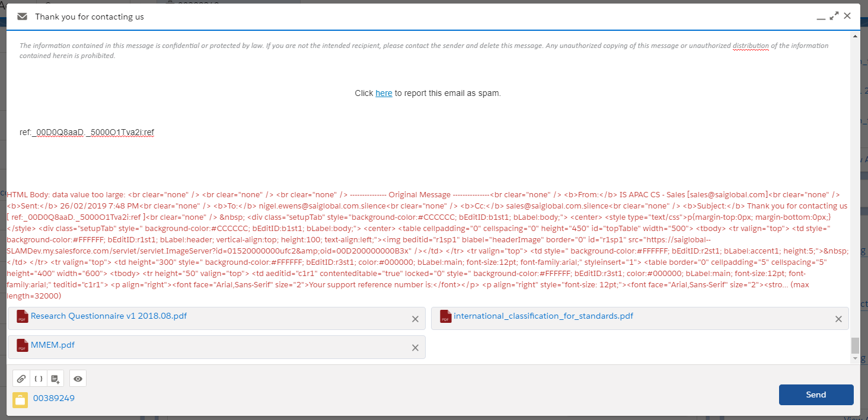The height and width of the screenshot is (420, 868).
Task: Open the insert template icon
Action: pyautogui.click(x=56, y=379)
